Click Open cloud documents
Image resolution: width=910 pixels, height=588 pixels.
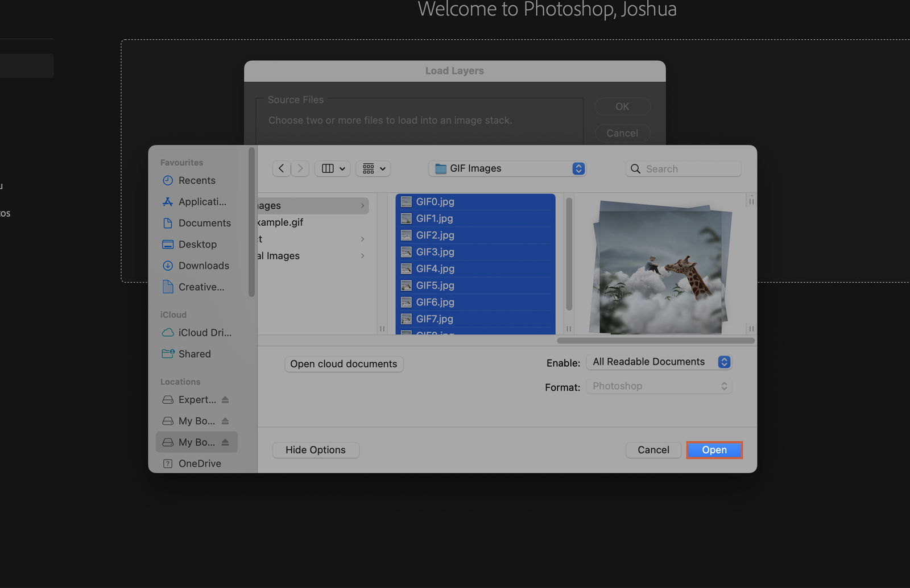click(344, 363)
